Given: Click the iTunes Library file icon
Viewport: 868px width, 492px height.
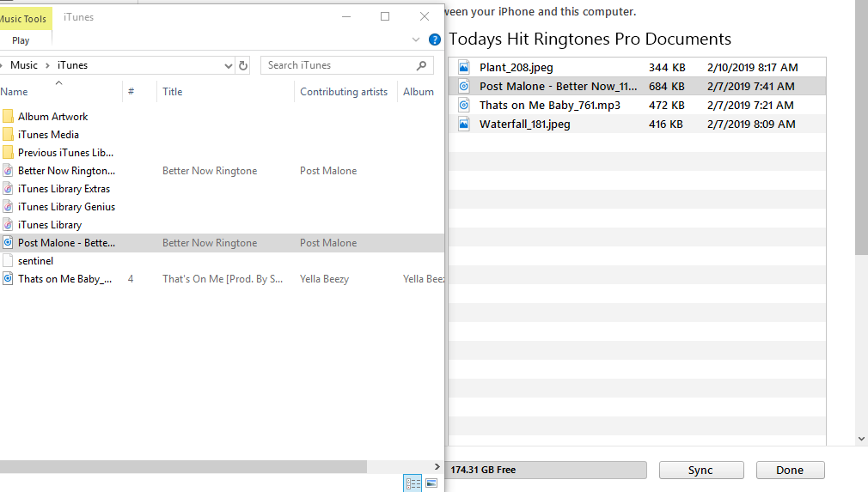Looking at the screenshot, I should pos(8,224).
